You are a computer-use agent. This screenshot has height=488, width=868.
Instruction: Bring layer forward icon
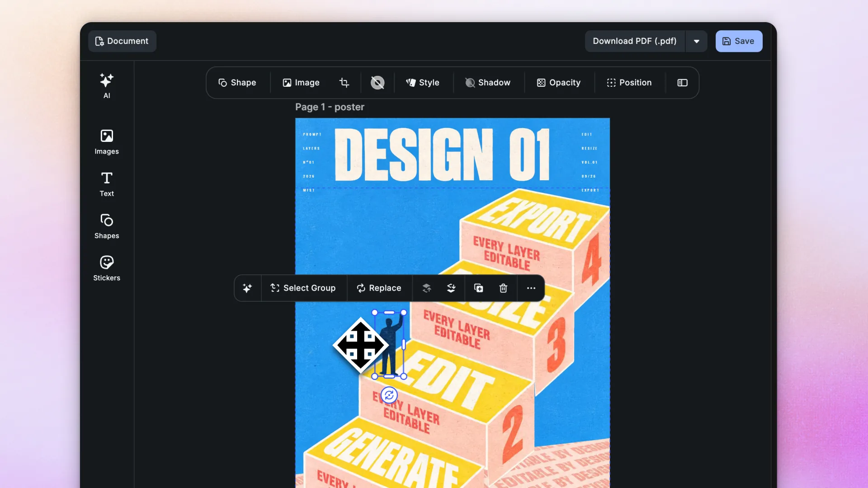point(427,288)
